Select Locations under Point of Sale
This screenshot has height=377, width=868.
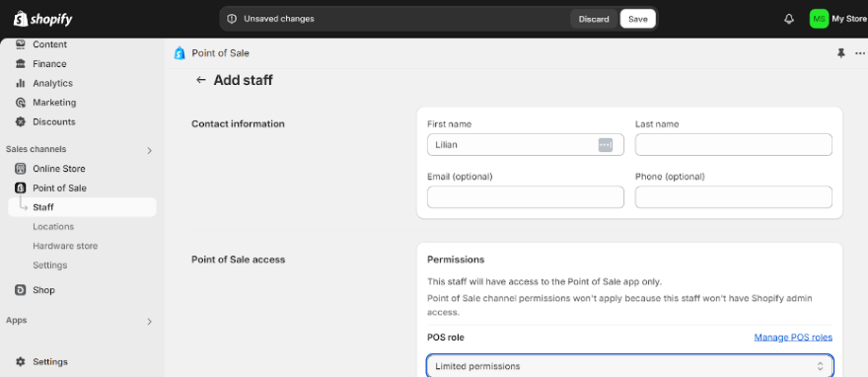(x=53, y=226)
